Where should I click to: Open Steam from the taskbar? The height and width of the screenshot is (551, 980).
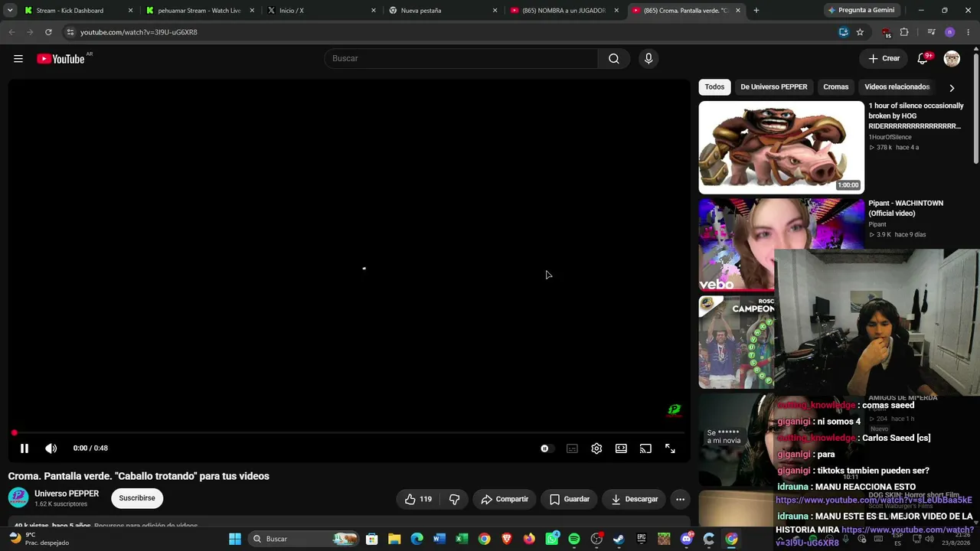point(619,539)
